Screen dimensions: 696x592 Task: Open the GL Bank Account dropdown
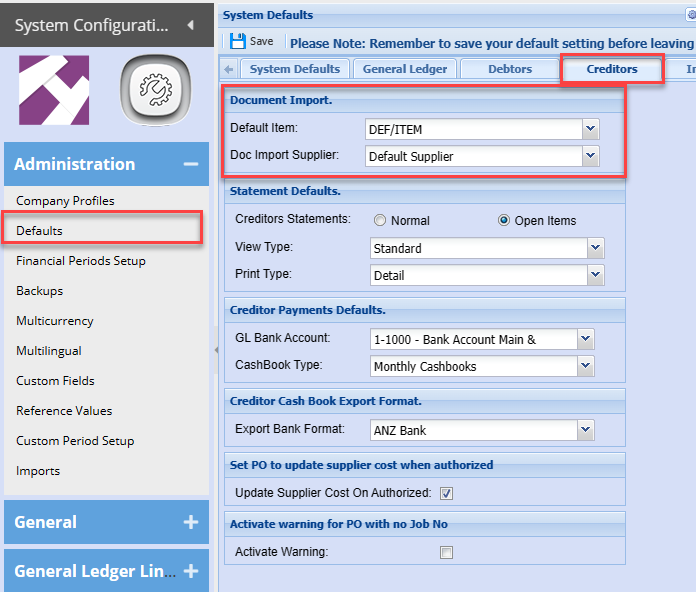(586, 340)
